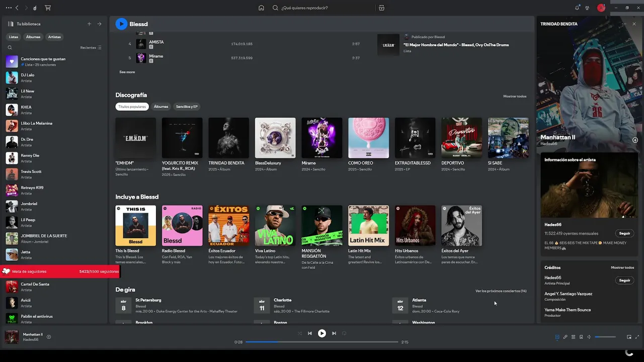644x362 pixels.
Task: Play Blessd with the blue play button
Action: 121,24
